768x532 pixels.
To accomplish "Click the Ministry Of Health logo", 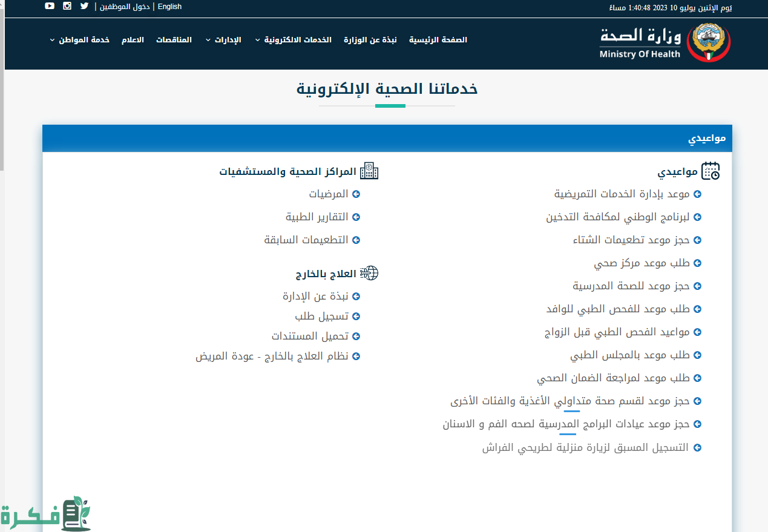I will [665, 42].
